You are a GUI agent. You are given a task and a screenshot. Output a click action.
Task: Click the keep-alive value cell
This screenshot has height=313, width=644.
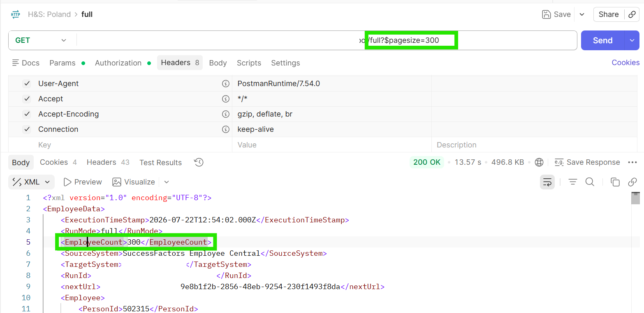pos(331,129)
